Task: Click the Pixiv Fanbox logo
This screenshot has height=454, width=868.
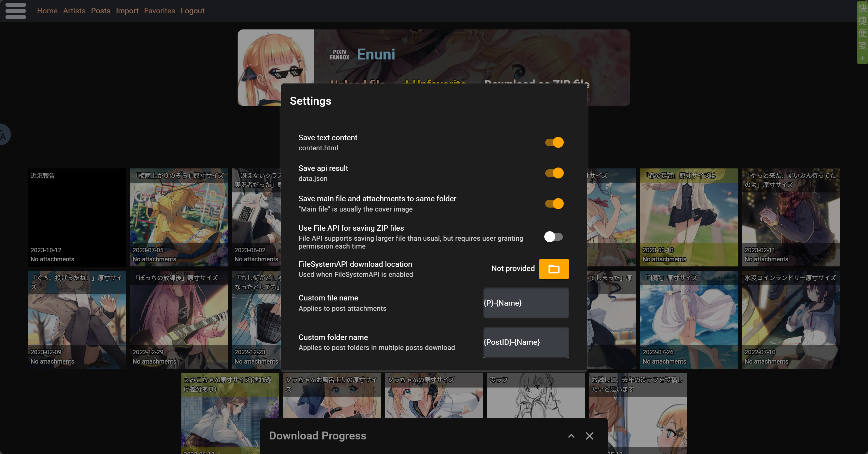Action: coord(339,55)
